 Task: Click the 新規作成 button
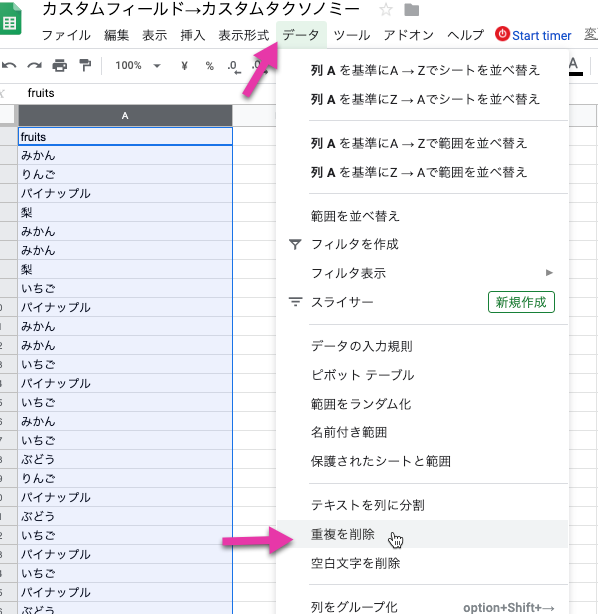pos(521,302)
